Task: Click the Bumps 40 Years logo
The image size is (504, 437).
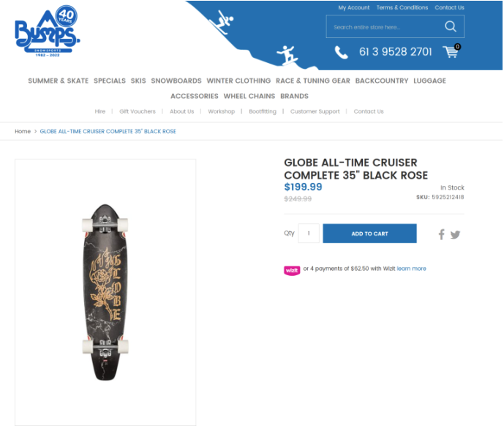Action: pos(47,31)
